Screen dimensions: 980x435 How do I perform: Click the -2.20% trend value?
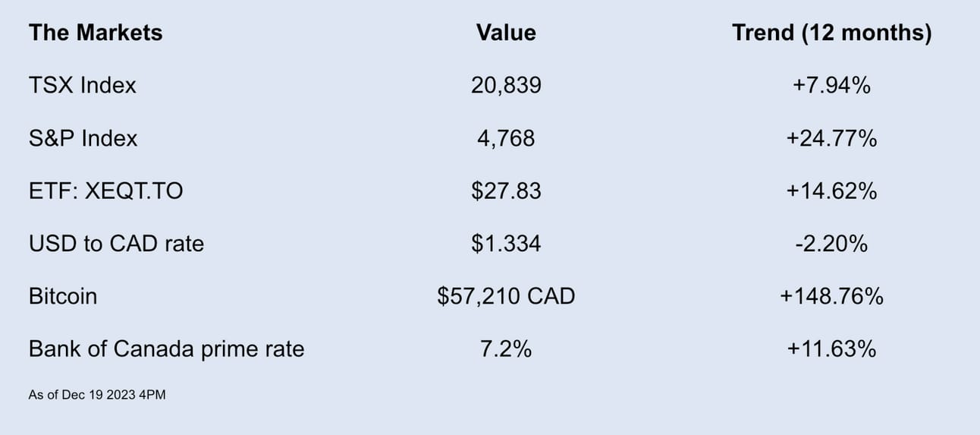pyautogui.click(x=831, y=244)
